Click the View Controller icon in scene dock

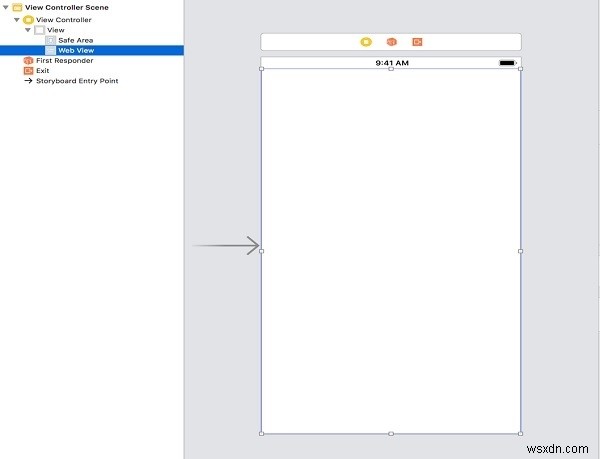click(x=366, y=42)
